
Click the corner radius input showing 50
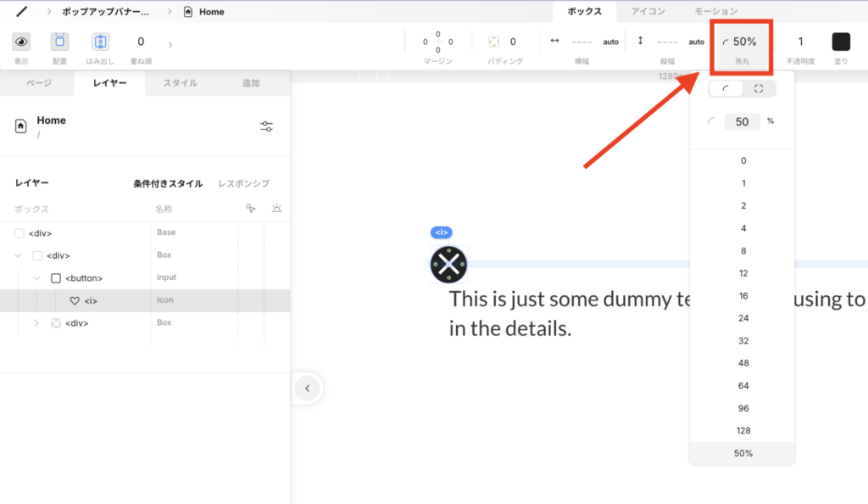(742, 122)
